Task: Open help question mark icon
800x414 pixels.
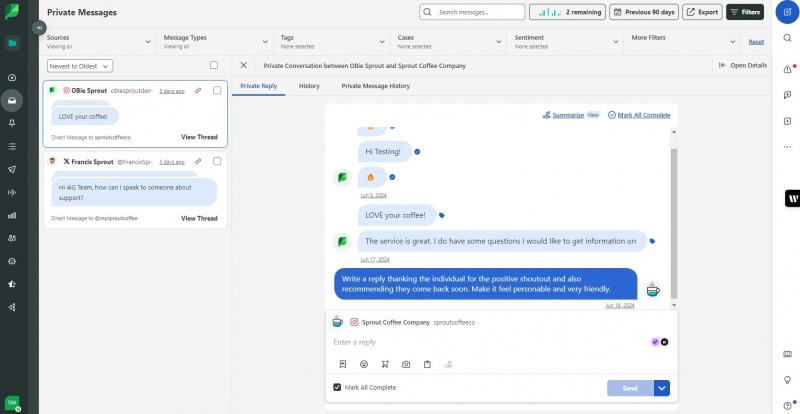Action: 788,405
